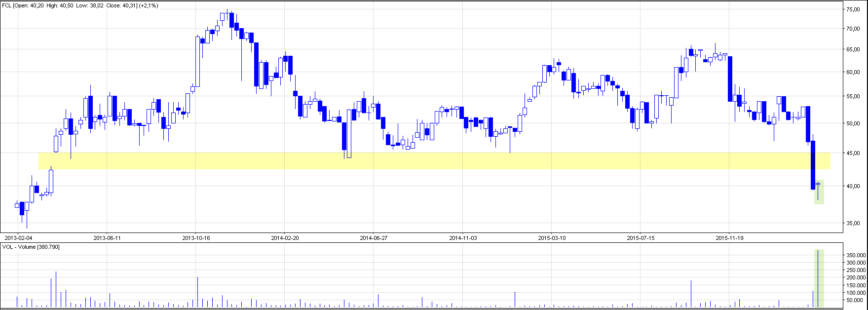
Task: Click the 35,00 price axis label
Action: tap(853, 223)
